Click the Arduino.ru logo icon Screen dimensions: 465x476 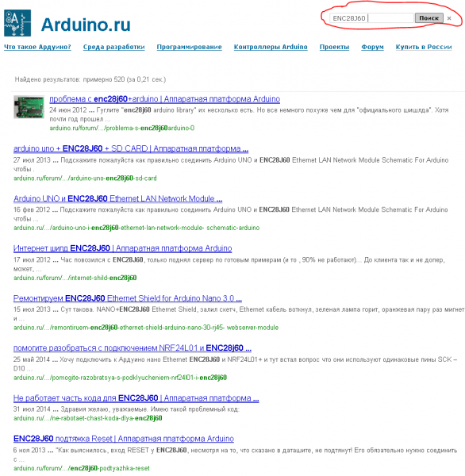click(17, 23)
